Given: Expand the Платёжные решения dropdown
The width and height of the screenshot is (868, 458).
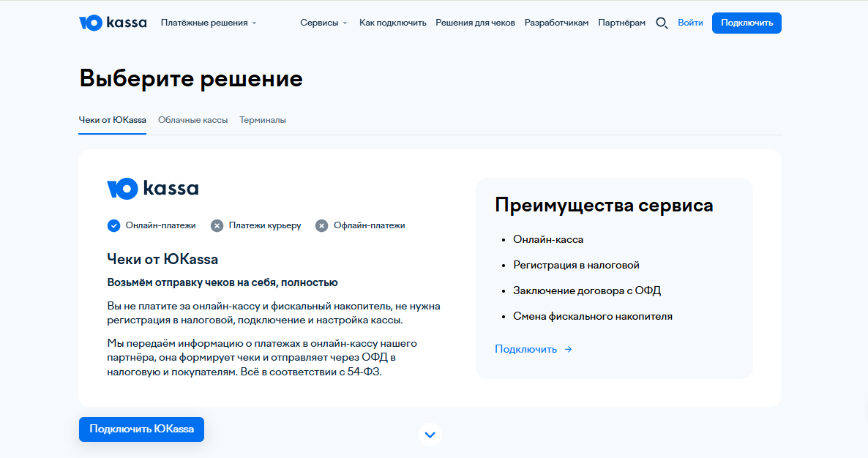Looking at the screenshot, I should (x=209, y=23).
